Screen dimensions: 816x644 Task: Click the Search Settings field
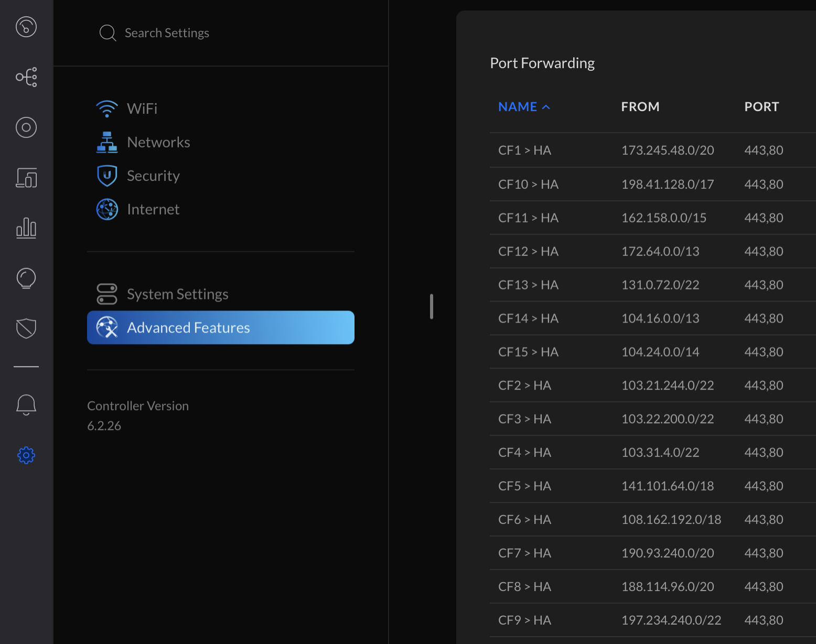click(167, 33)
